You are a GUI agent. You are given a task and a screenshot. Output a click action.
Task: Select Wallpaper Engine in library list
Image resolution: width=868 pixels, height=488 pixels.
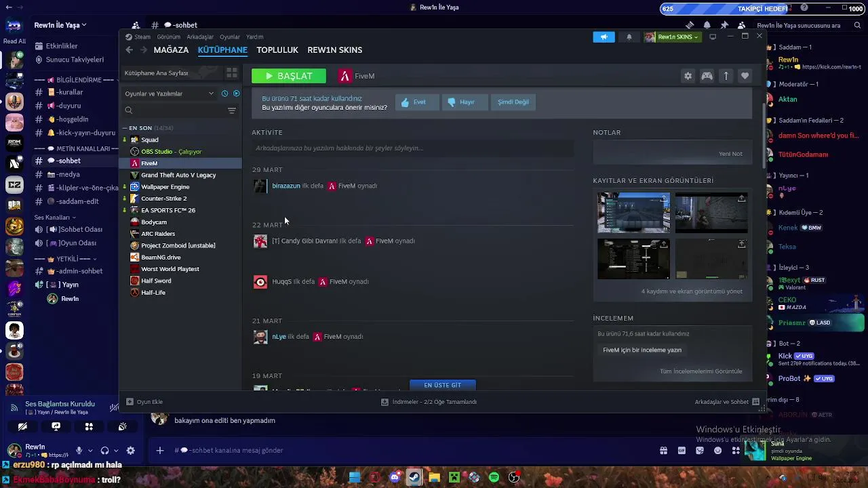pos(180,187)
